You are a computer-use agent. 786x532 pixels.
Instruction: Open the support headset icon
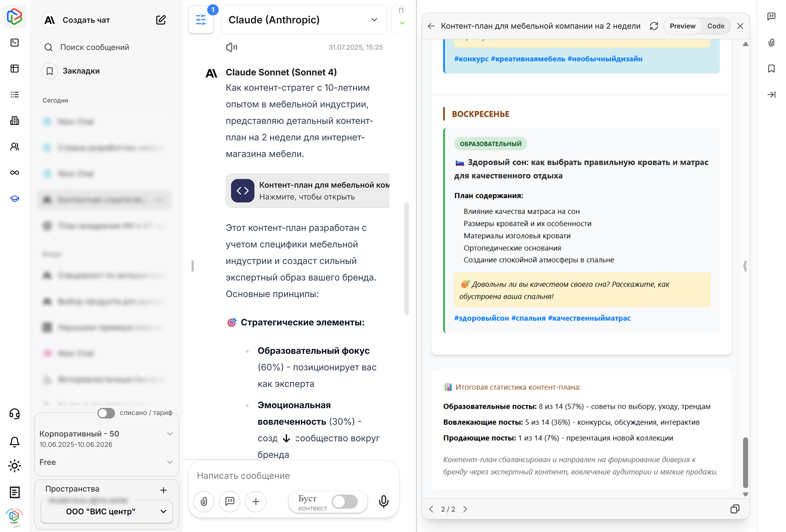15,414
